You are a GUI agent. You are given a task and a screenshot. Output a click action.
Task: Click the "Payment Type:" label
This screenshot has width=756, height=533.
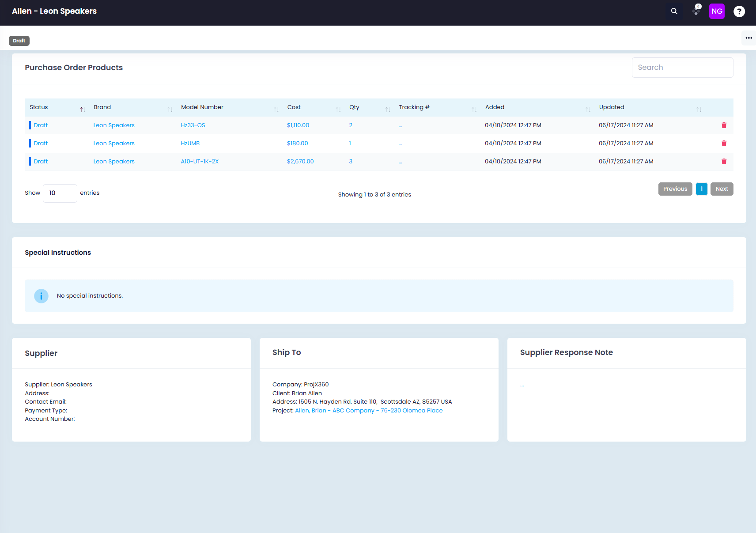[x=46, y=411]
